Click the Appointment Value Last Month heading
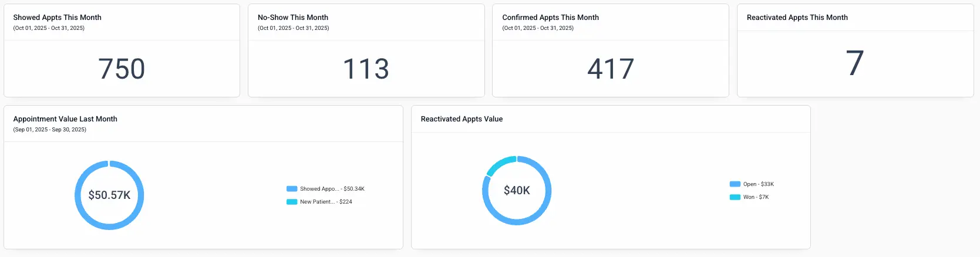The image size is (980, 257). (x=65, y=119)
